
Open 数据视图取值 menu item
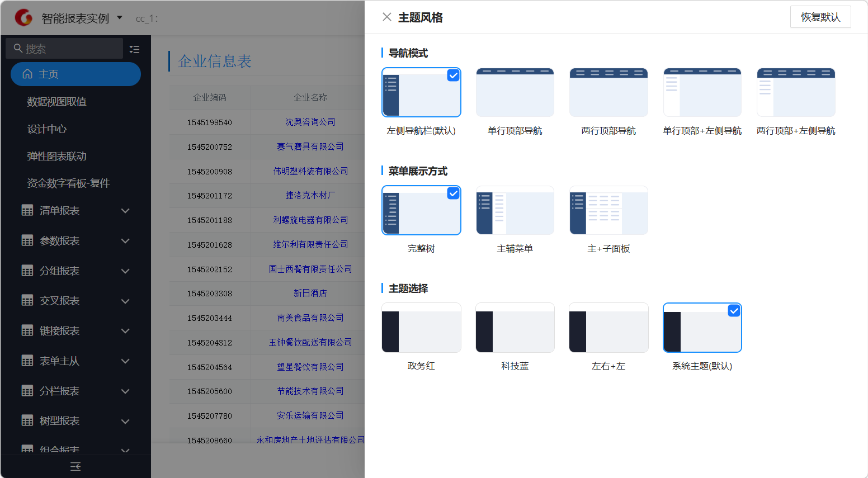(x=57, y=102)
